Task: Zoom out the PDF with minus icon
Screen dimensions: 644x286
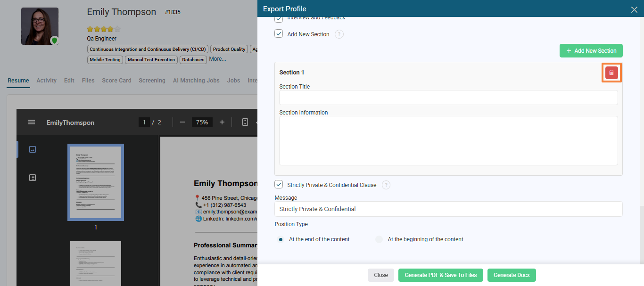Action: [x=182, y=122]
